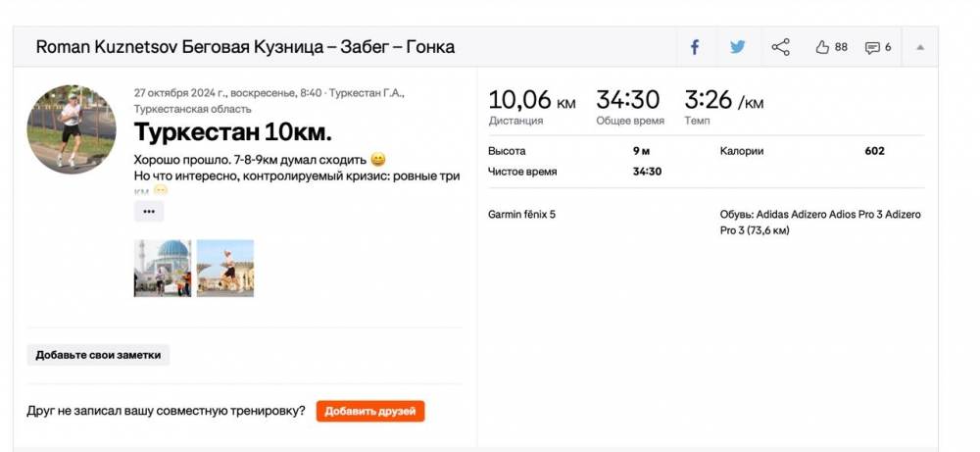Expand the description with the ellipsis button
This screenshot has width=980, height=452.
(149, 211)
